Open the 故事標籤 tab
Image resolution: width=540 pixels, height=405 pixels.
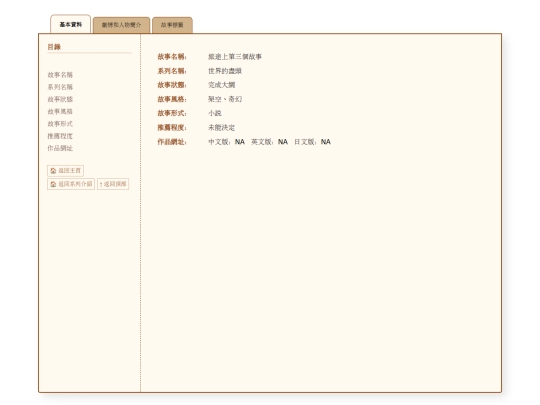[x=172, y=25]
